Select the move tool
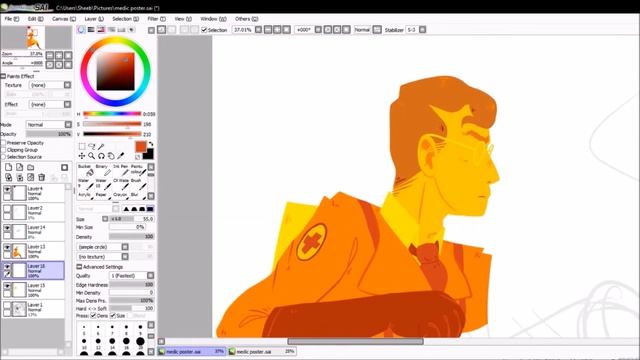 point(82,156)
